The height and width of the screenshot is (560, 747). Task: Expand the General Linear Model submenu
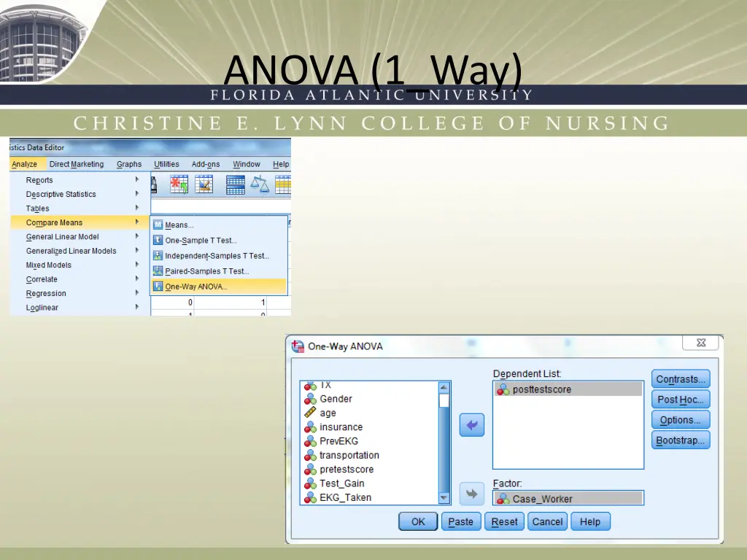click(79, 237)
